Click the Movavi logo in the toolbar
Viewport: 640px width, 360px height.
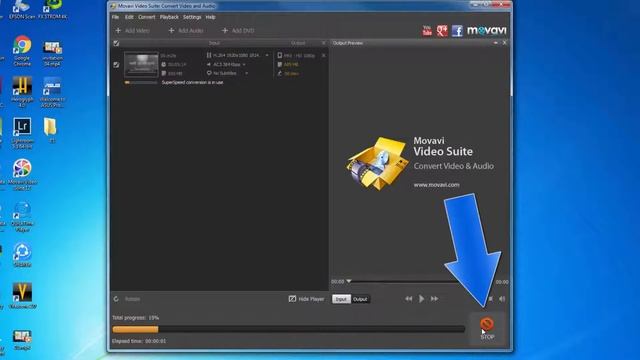(x=487, y=30)
